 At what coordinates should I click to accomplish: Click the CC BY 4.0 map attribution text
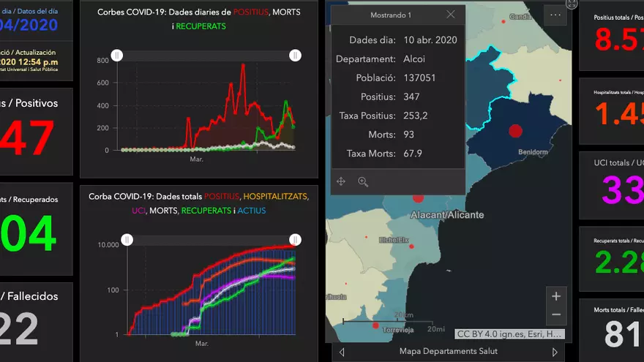(509, 333)
